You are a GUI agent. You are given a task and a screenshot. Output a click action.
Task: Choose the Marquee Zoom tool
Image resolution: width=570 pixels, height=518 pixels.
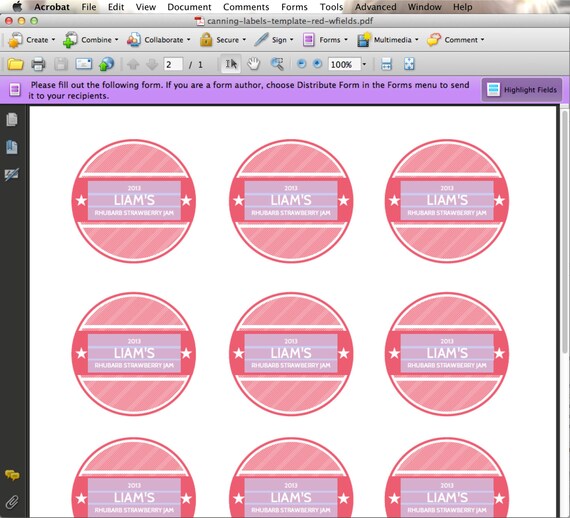coord(277,64)
